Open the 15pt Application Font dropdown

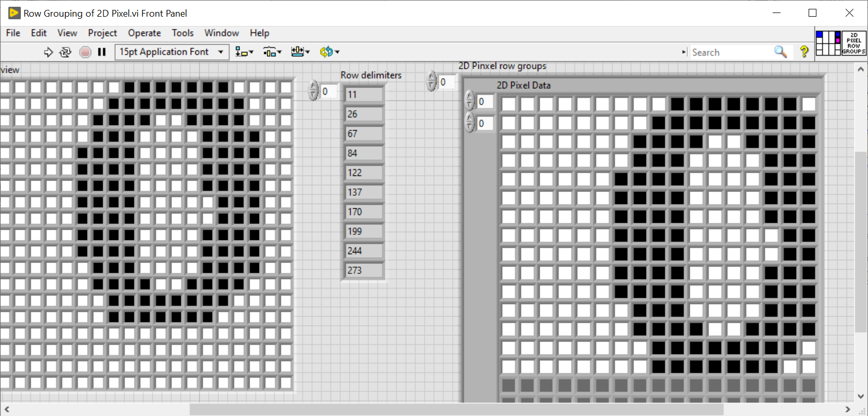tap(172, 52)
